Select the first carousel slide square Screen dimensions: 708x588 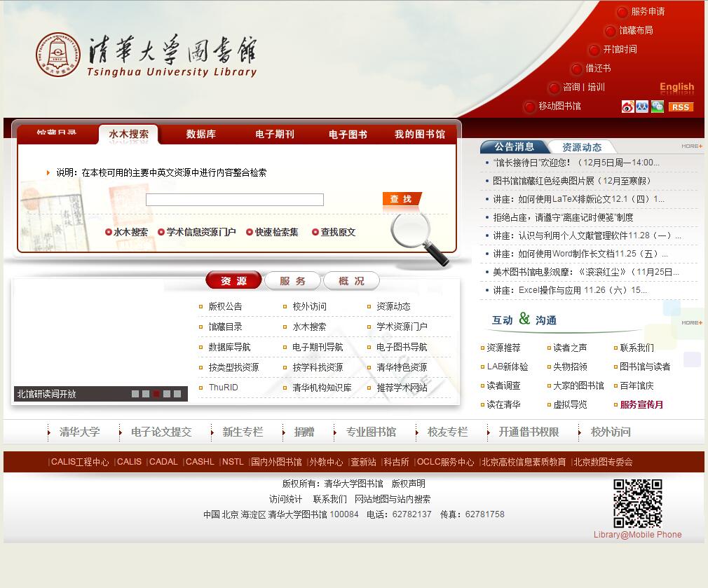coord(135,394)
